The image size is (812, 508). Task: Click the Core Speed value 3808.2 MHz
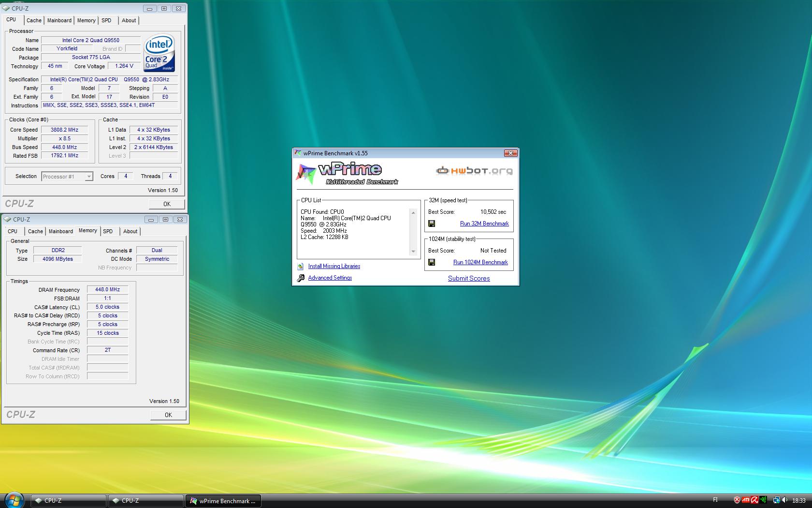click(64, 130)
